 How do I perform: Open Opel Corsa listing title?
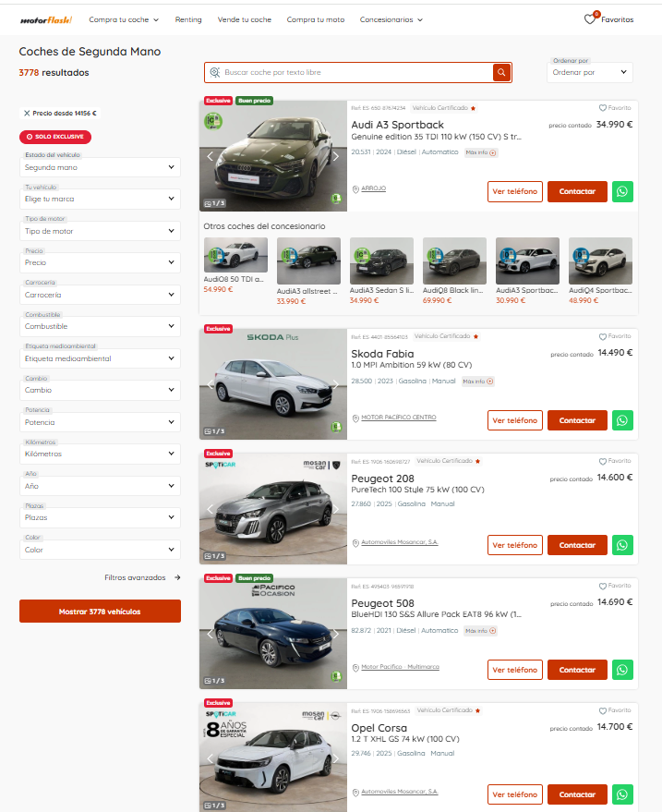[x=379, y=728]
